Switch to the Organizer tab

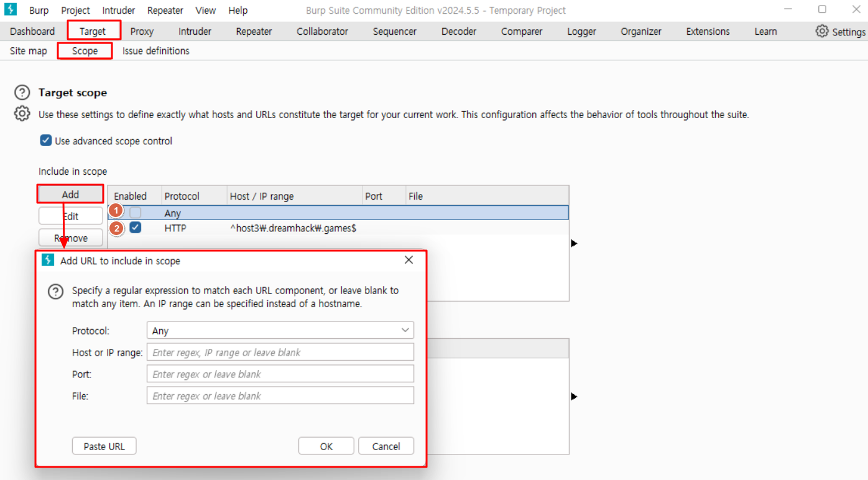(641, 31)
